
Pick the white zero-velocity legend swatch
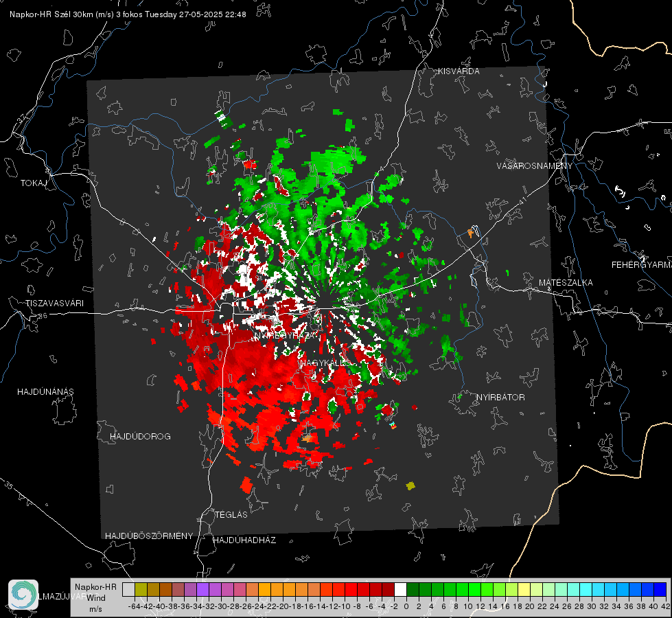point(400,589)
